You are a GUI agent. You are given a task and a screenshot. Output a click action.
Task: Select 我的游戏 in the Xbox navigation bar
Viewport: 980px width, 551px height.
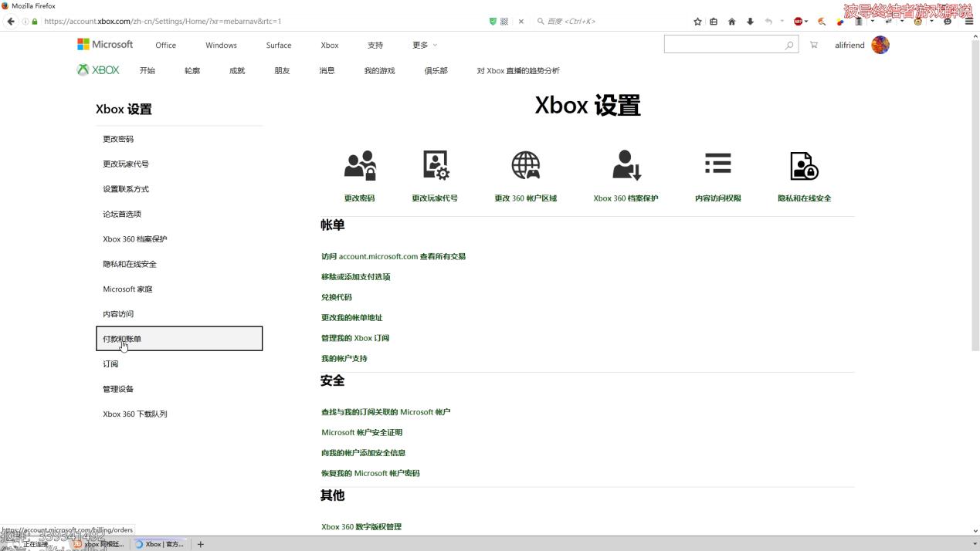click(379, 70)
